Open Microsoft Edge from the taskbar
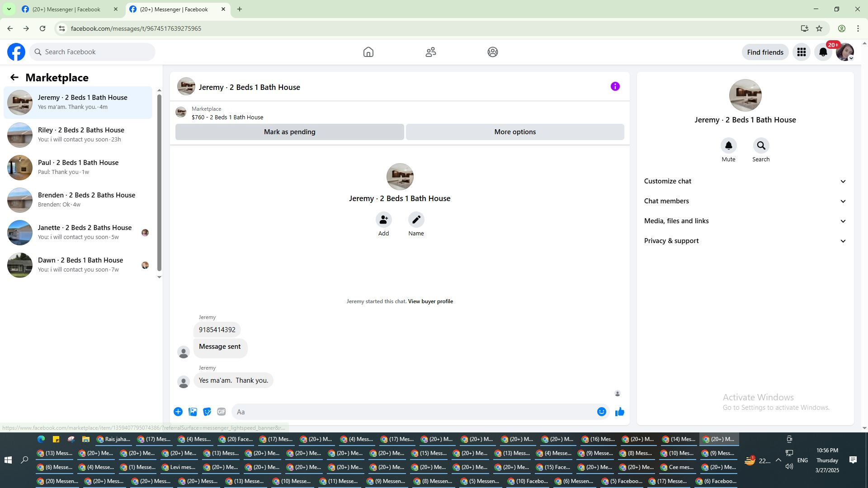The height and width of the screenshot is (488, 868). [41, 439]
